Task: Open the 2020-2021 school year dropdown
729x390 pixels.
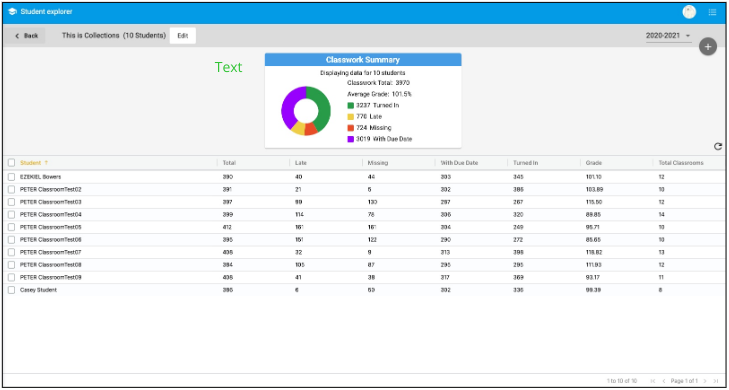Action: (668, 36)
